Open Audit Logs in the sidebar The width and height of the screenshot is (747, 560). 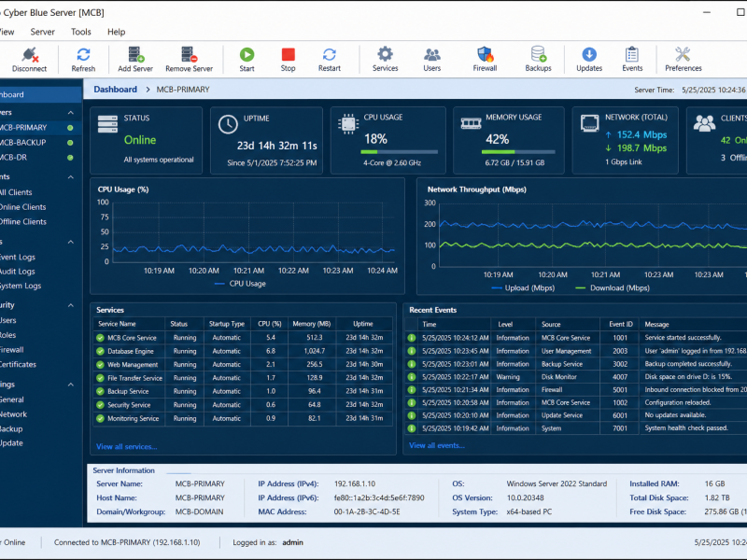point(18,272)
